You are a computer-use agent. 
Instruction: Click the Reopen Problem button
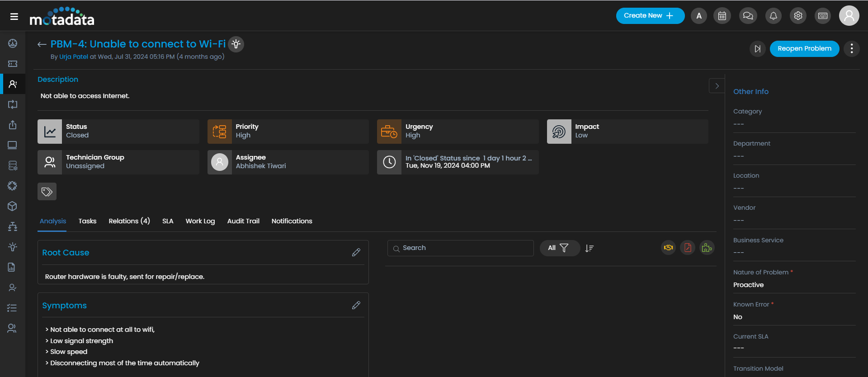click(804, 49)
